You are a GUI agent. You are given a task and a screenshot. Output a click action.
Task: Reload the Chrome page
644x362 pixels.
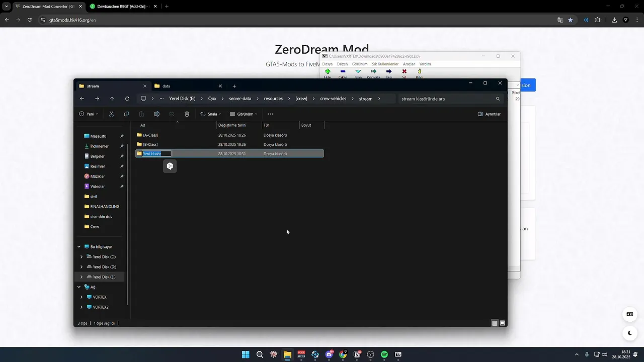[30, 20]
